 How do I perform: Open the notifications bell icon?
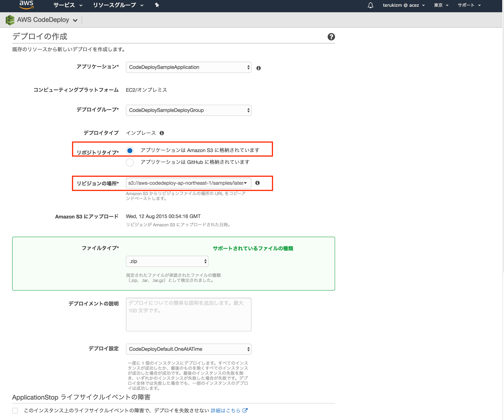[370, 5]
